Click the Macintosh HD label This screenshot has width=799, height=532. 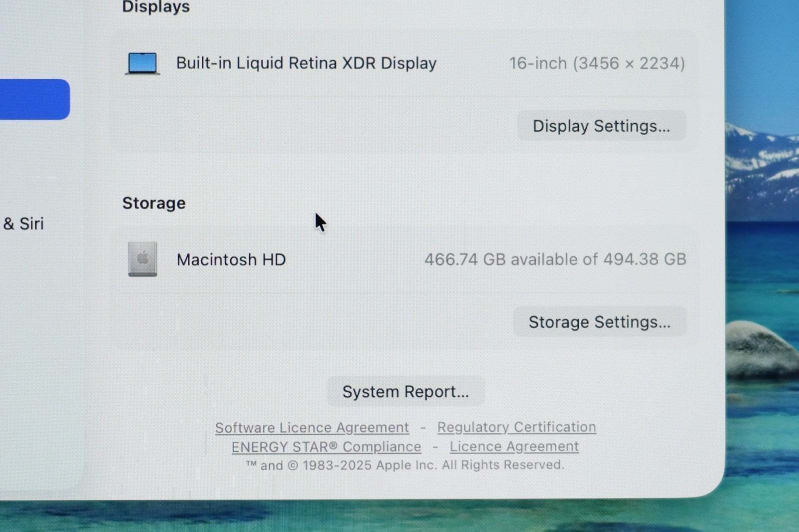click(x=231, y=260)
